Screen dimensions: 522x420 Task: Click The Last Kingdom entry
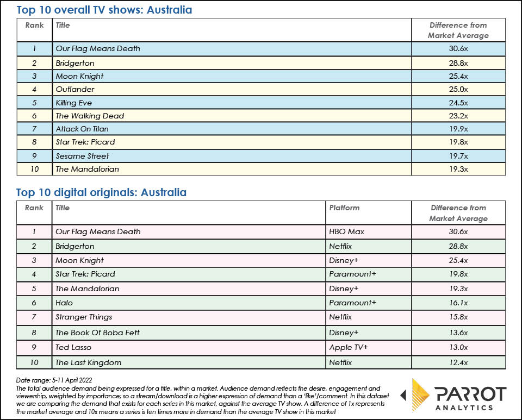click(88, 362)
